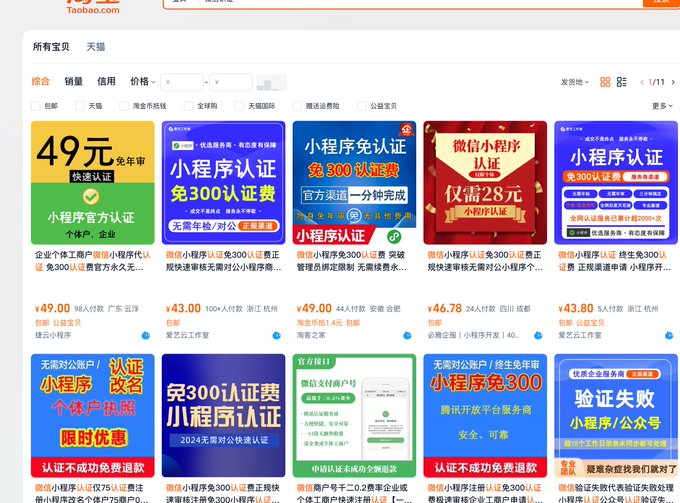Open the 爱艺云工作室 shop link under ¥43.00

pyautogui.click(x=187, y=335)
